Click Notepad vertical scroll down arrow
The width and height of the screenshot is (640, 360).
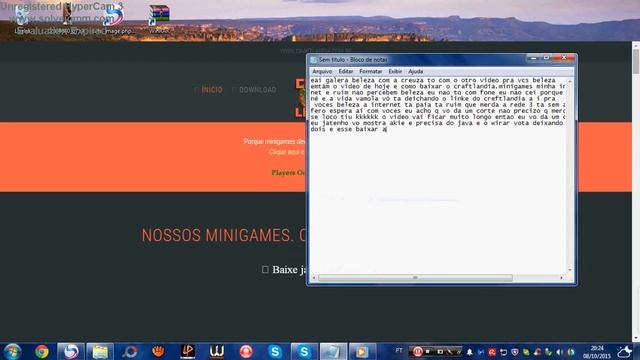pos(570,270)
